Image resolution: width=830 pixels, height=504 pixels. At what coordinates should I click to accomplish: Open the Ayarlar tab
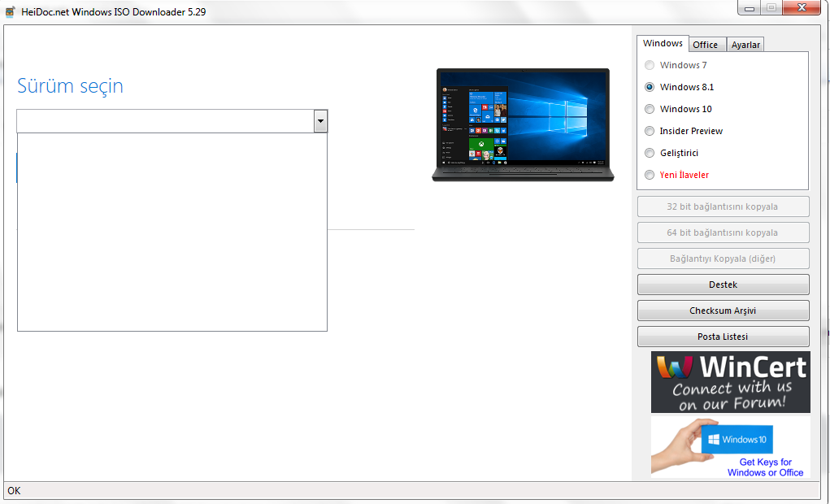(745, 45)
